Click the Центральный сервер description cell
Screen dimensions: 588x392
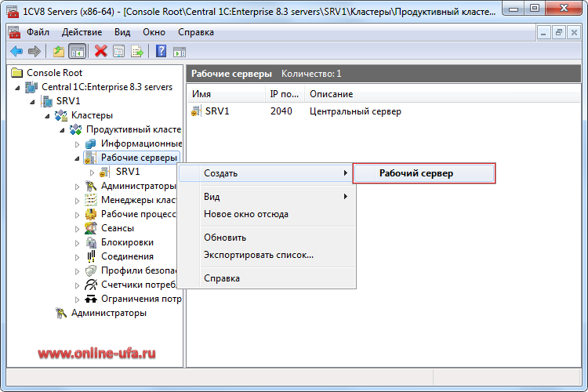pyautogui.click(x=355, y=111)
